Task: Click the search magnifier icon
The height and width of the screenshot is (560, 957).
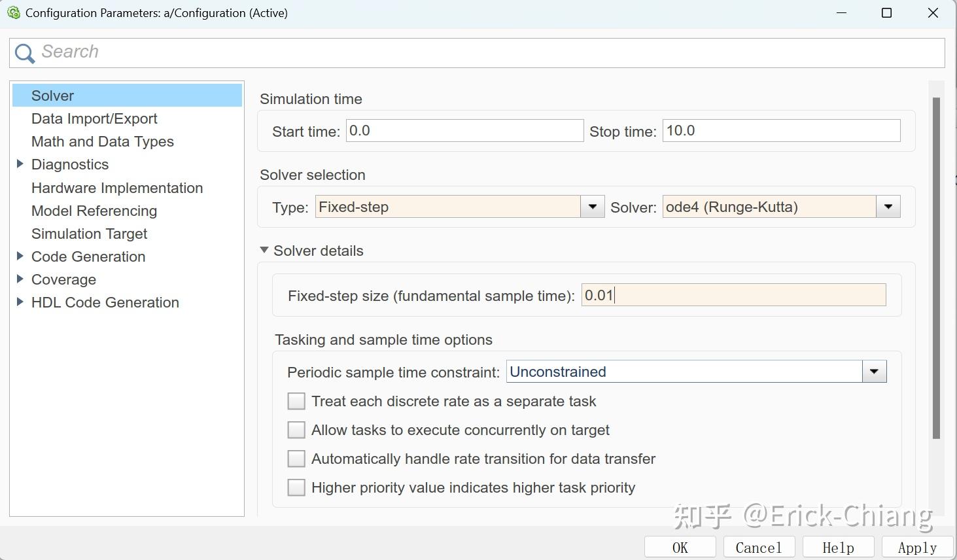Action: coord(25,53)
